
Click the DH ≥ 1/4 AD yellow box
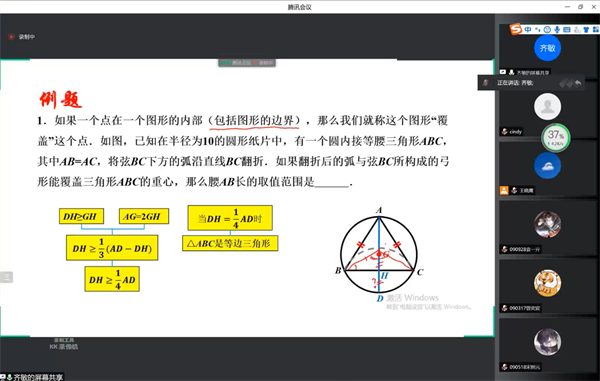(x=112, y=279)
